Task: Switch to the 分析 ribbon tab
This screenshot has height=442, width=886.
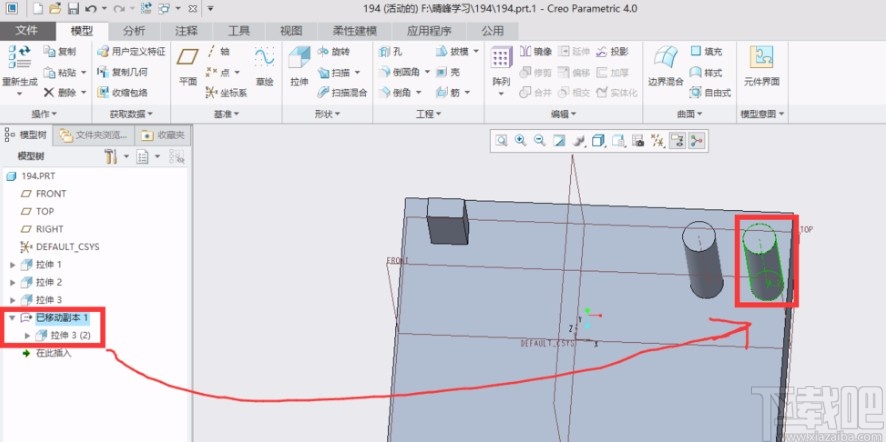Action: [x=133, y=31]
